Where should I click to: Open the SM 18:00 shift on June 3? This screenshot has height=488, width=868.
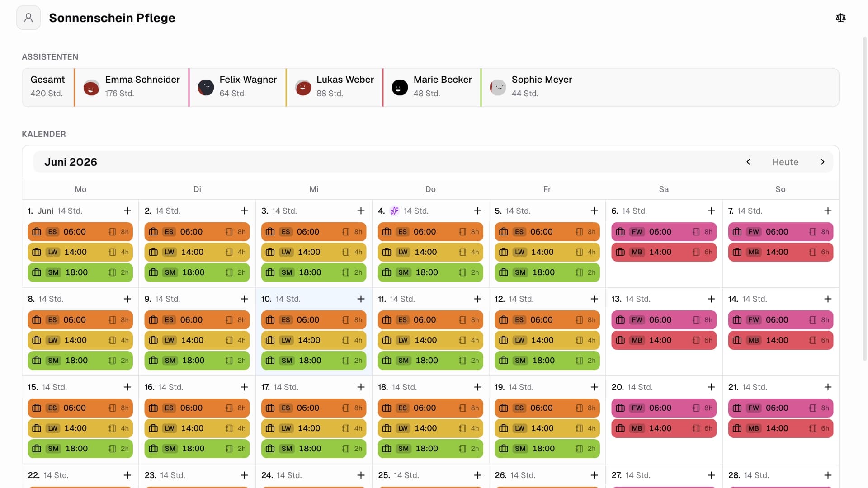point(314,272)
